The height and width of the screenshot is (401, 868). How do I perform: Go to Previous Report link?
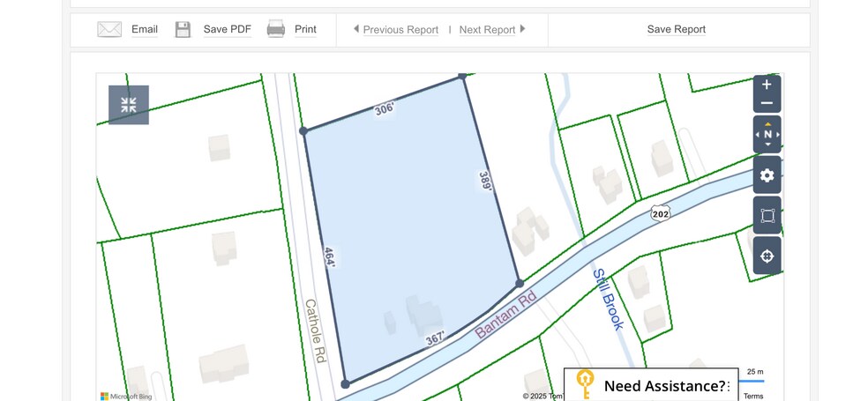[x=400, y=30]
